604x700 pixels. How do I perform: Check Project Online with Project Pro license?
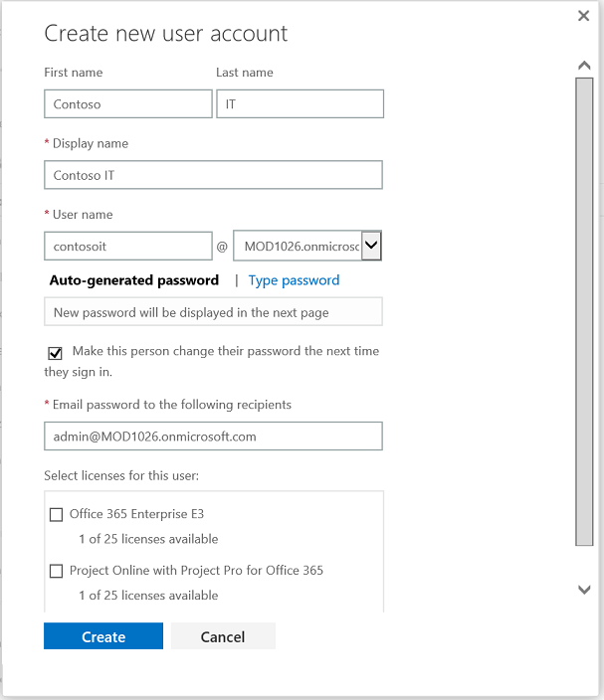pos(56,572)
